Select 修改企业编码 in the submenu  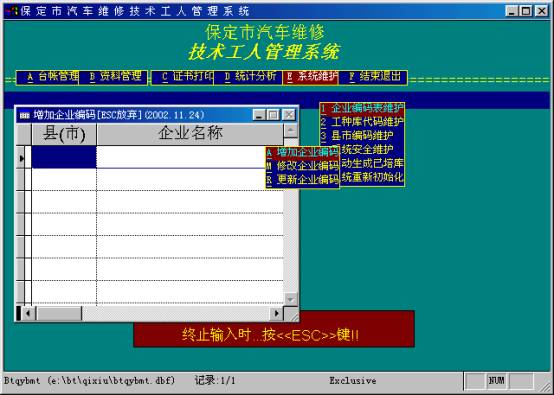coord(303,166)
